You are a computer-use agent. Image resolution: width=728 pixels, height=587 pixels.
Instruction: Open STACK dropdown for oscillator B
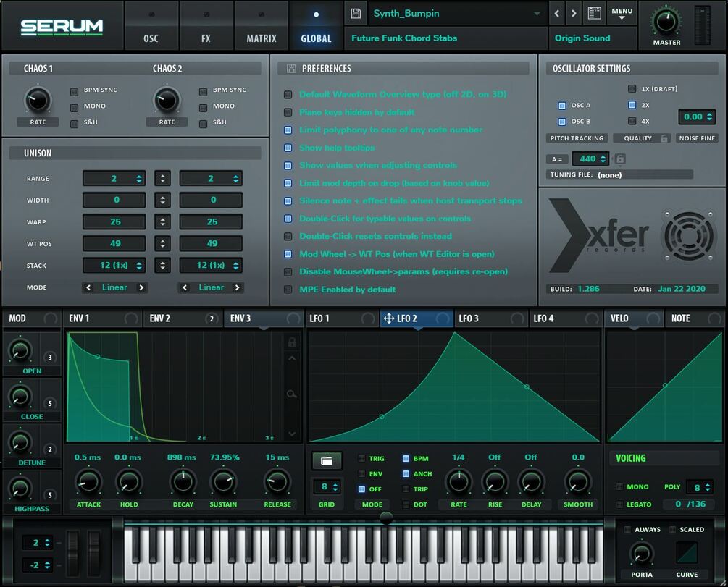click(211, 266)
